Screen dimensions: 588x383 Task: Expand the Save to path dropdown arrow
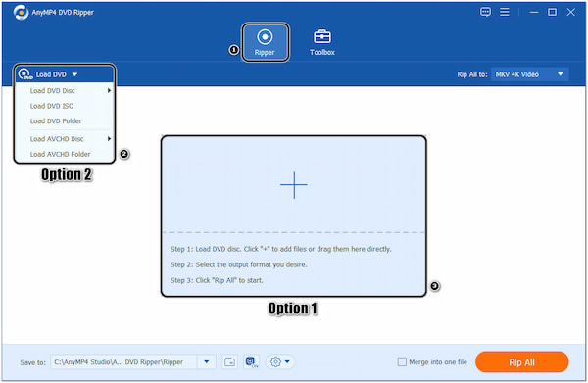click(x=207, y=362)
